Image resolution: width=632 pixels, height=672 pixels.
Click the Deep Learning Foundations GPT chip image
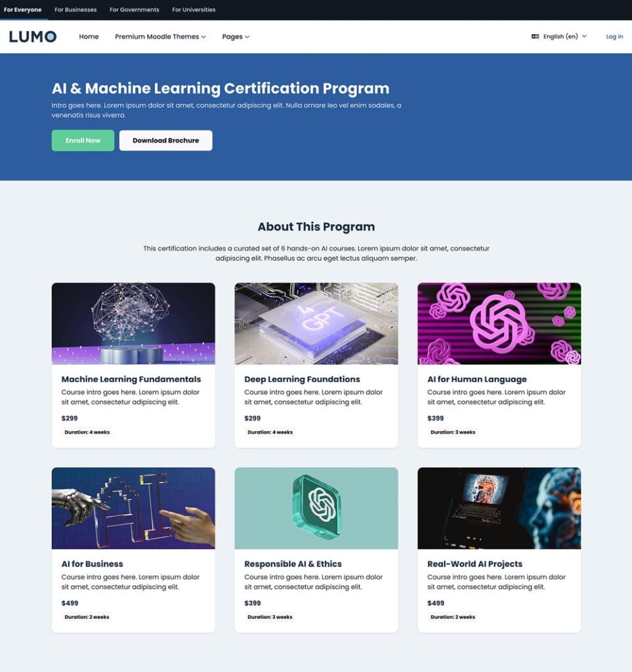316,323
